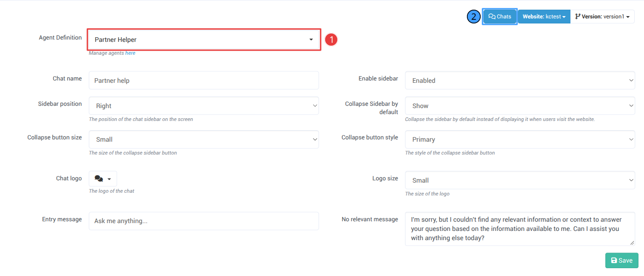This screenshot has width=644, height=276.
Task: Click 'The position of the chat sidebar' hint
Action: point(141,119)
